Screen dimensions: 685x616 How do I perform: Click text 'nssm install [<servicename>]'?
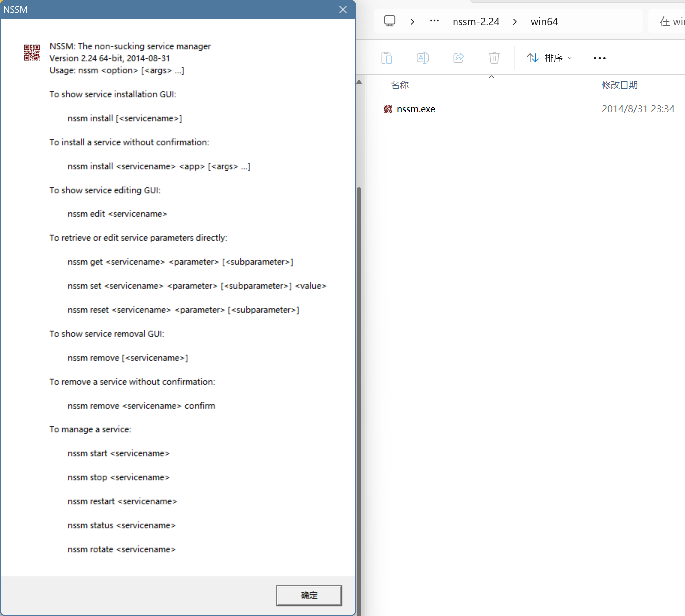tap(125, 118)
